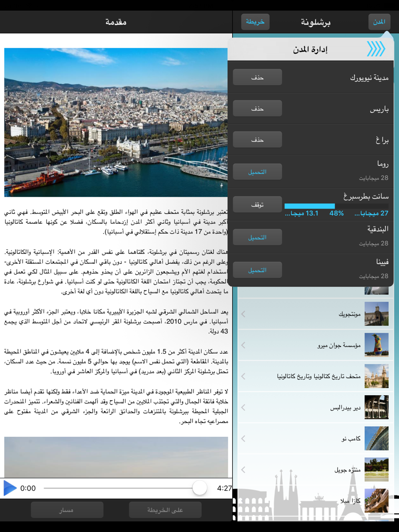The image size is (399, 532).
Task: Click the 0:00 elapsed time label
Action: 28,488
